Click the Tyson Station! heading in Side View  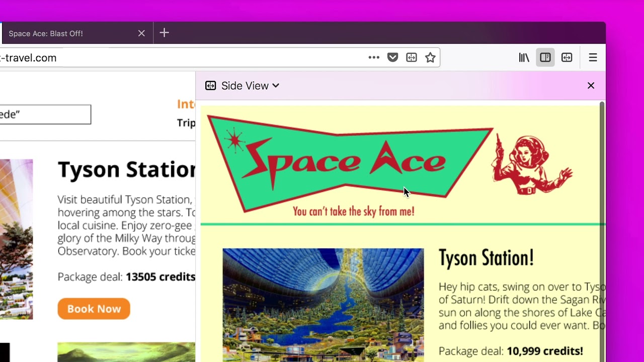tap(486, 258)
